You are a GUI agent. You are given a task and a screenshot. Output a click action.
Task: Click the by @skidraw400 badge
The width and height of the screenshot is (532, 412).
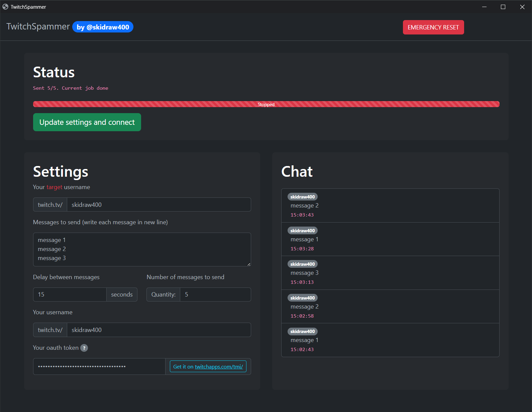point(103,27)
